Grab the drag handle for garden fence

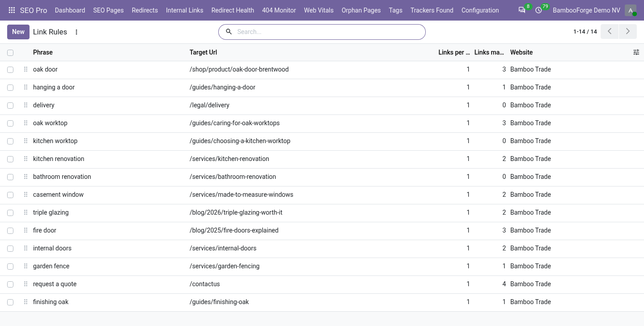pos(25,266)
